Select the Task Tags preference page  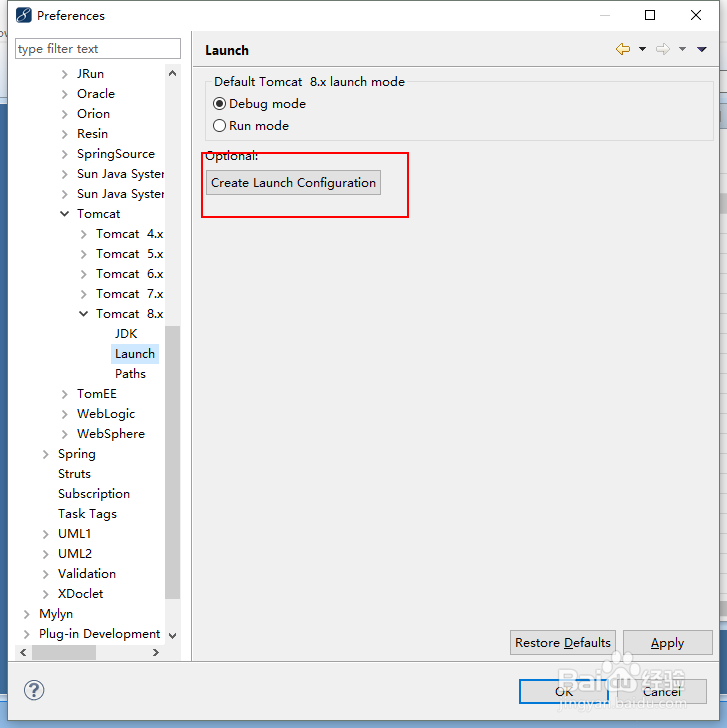pos(87,514)
